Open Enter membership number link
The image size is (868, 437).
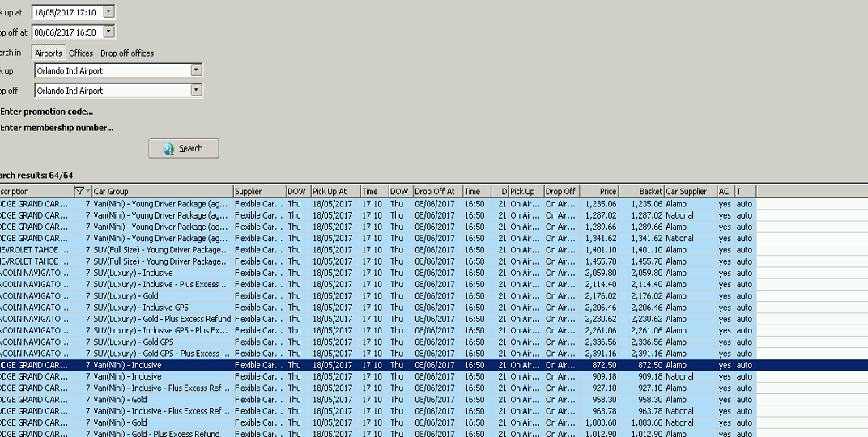click(x=57, y=127)
